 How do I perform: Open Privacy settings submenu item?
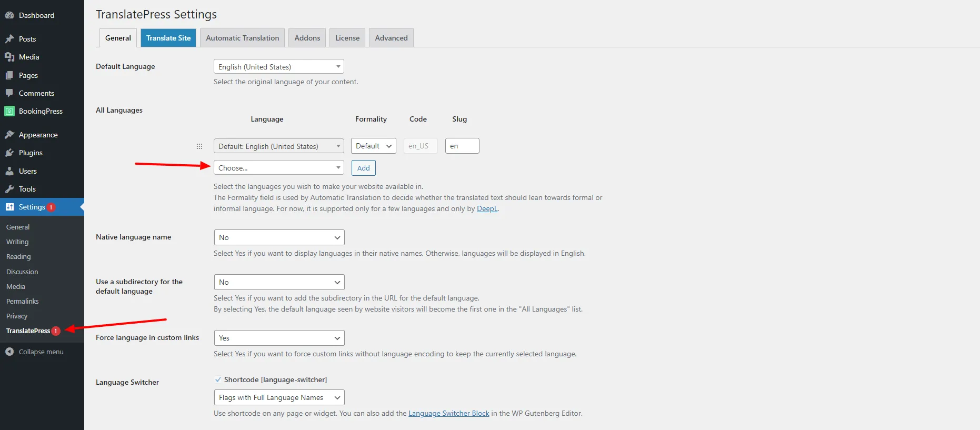pos(17,316)
